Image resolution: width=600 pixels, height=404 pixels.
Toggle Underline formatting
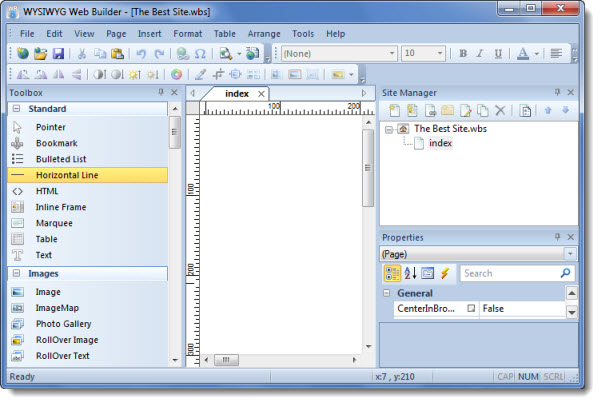500,54
